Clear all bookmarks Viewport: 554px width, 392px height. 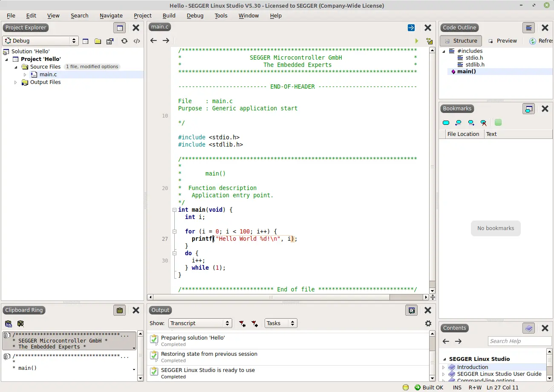(x=483, y=122)
